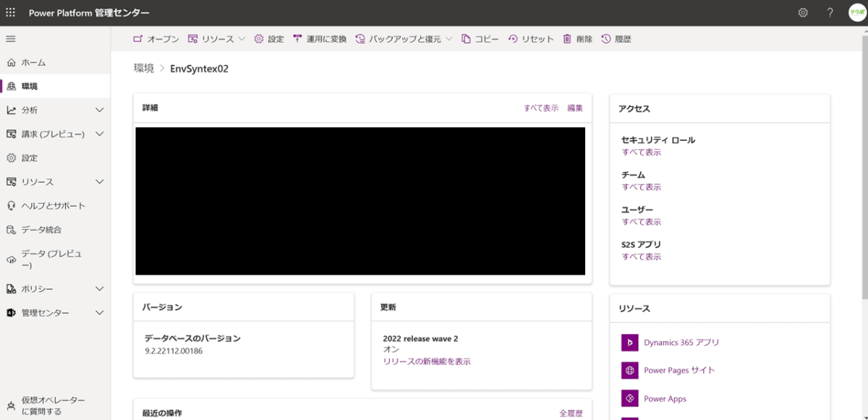Open ヘルプとサポート in the sidebar
The width and height of the screenshot is (868, 420).
55,205
